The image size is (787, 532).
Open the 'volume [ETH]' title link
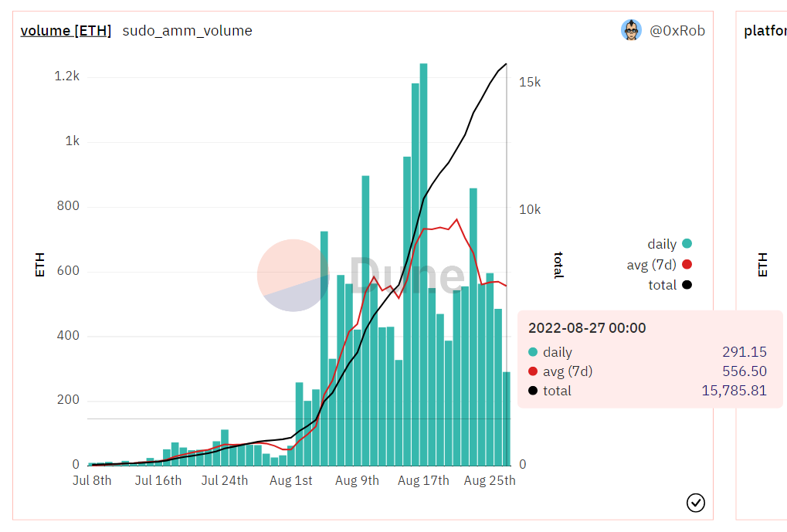click(x=66, y=31)
